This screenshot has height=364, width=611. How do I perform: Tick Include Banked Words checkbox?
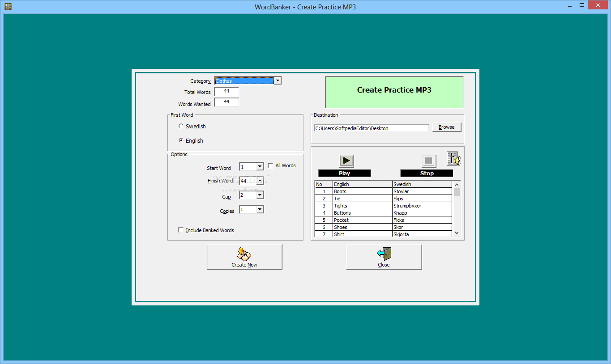pyautogui.click(x=181, y=230)
